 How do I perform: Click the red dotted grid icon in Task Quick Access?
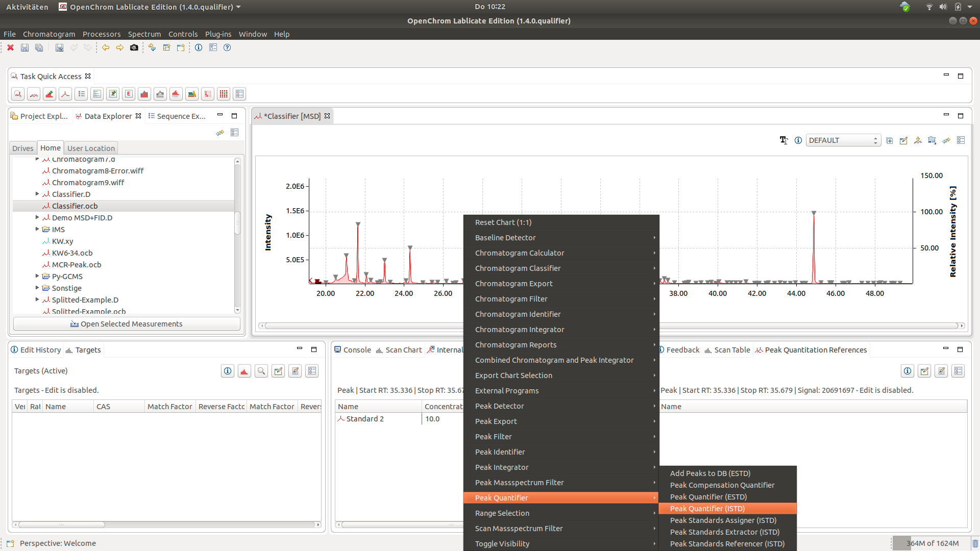[x=224, y=94]
